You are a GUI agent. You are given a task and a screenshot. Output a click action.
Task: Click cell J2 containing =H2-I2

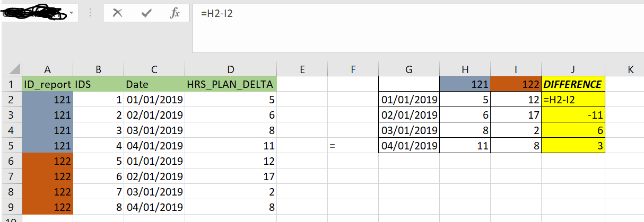[x=573, y=99]
